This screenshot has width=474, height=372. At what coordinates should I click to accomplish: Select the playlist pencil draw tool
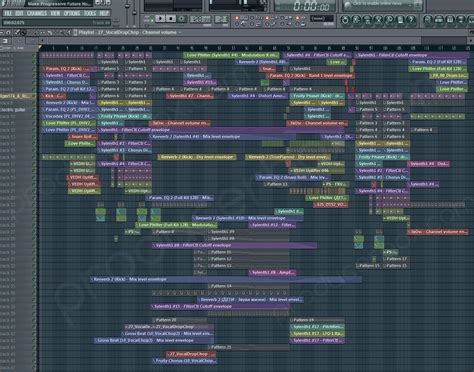[17, 33]
